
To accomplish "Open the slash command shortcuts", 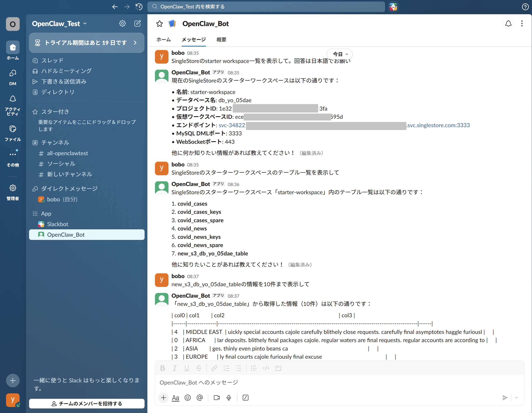I will (246, 398).
